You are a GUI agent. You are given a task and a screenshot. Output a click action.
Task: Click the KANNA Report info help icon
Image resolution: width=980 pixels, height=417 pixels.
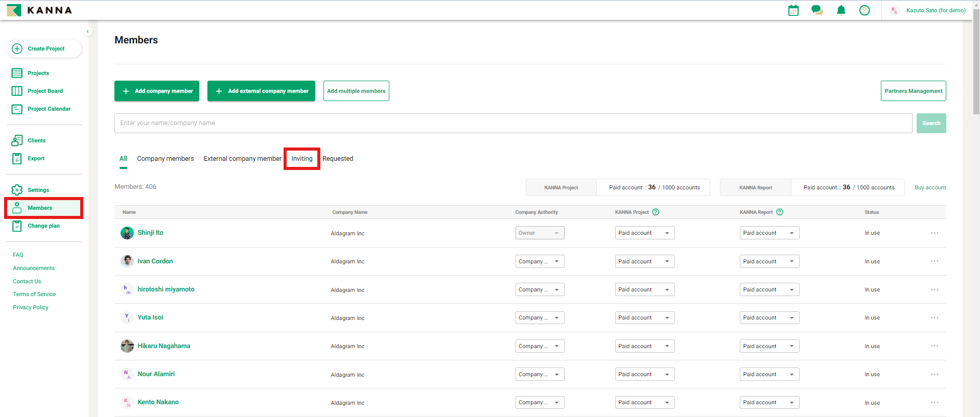coord(780,212)
